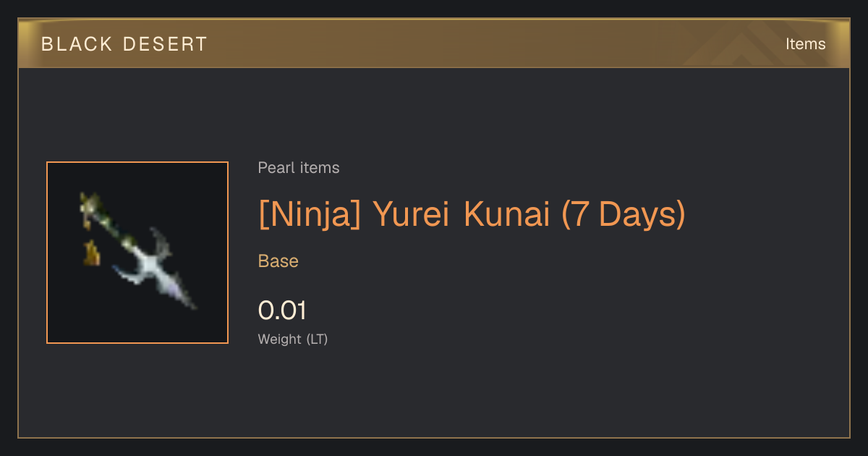Select the Base grade label
Image resolution: width=868 pixels, height=456 pixels.
pos(278,261)
